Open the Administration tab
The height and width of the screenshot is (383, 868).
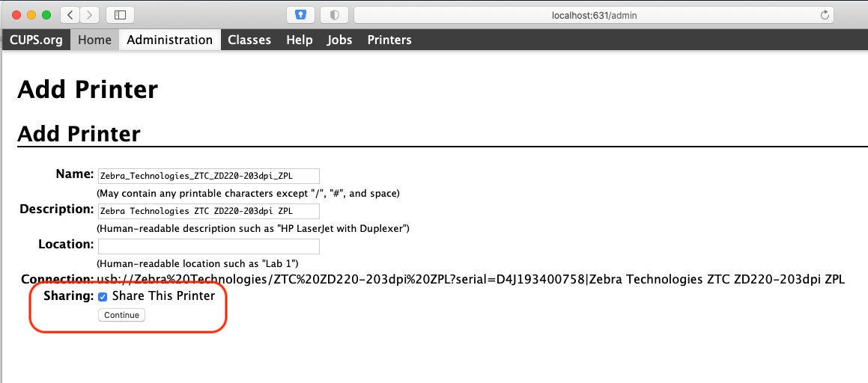tap(169, 40)
